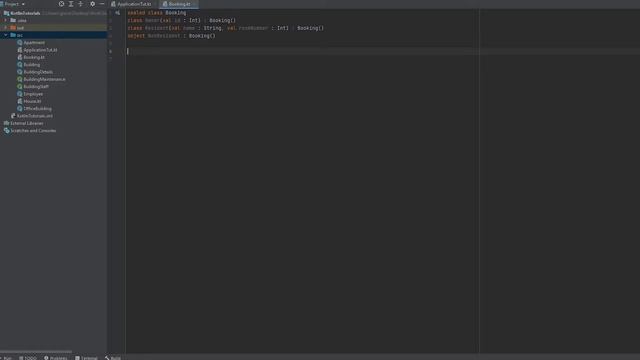Collapse the src folder arrow
Screen dimensions: 640x360
pyautogui.click(x=6, y=35)
